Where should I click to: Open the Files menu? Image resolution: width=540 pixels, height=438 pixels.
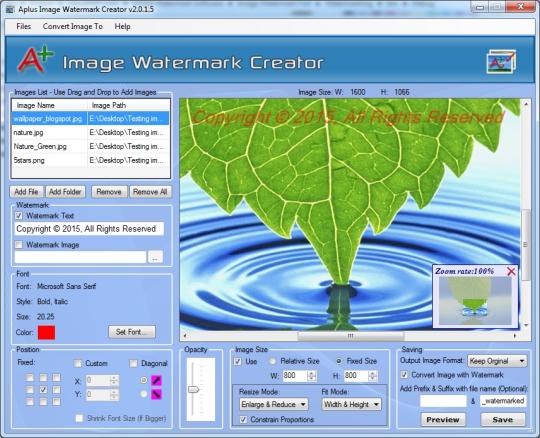pos(23,26)
